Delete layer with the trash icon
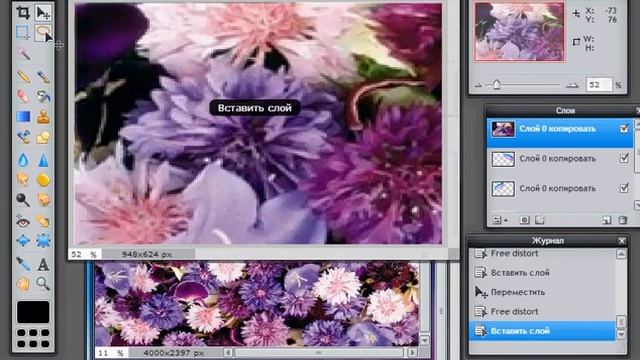Viewport: 640px width, 360px height. [x=622, y=220]
